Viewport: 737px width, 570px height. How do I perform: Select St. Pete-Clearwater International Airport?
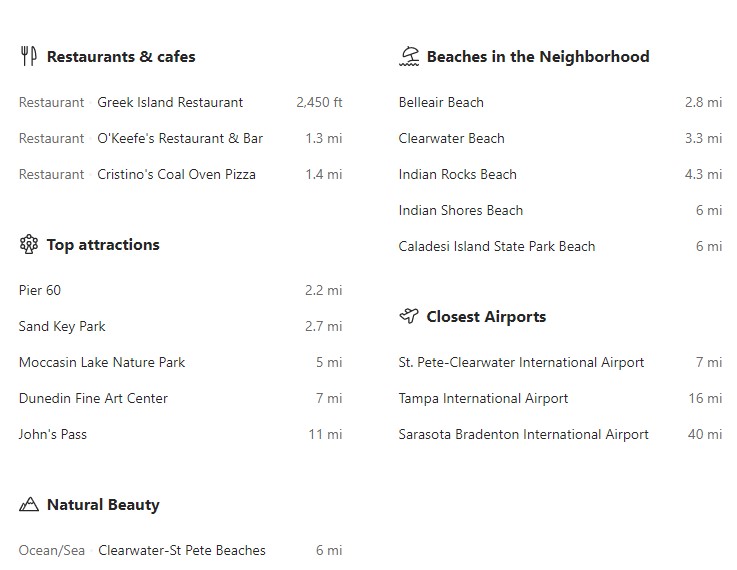point(521,362)
